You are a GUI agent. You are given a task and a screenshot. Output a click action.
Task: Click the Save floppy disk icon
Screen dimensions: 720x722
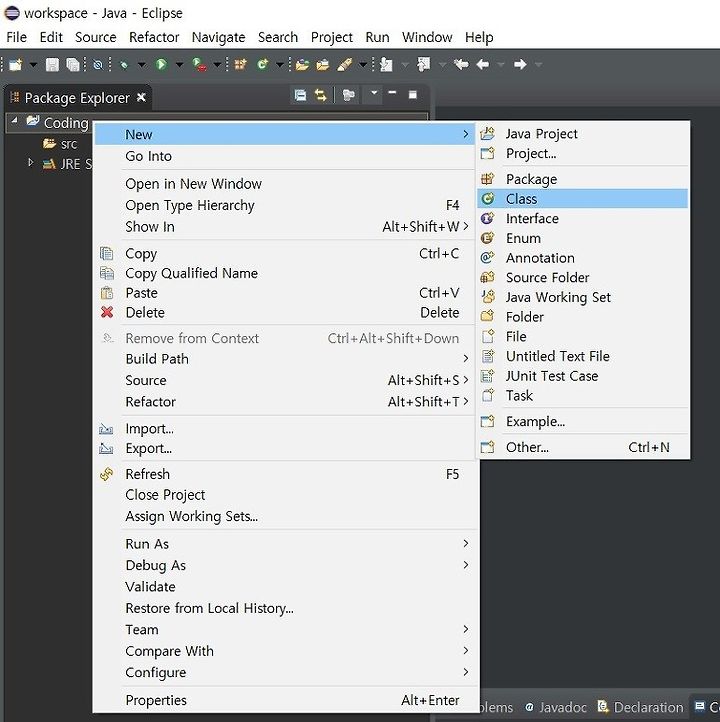click(52, 64)
